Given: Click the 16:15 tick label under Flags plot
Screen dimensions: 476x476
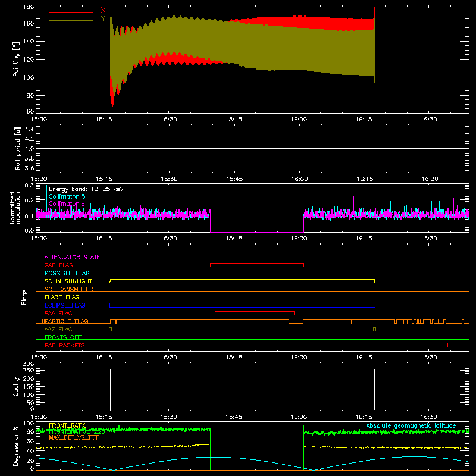Looking at the screenshot, I should [364, 358].
